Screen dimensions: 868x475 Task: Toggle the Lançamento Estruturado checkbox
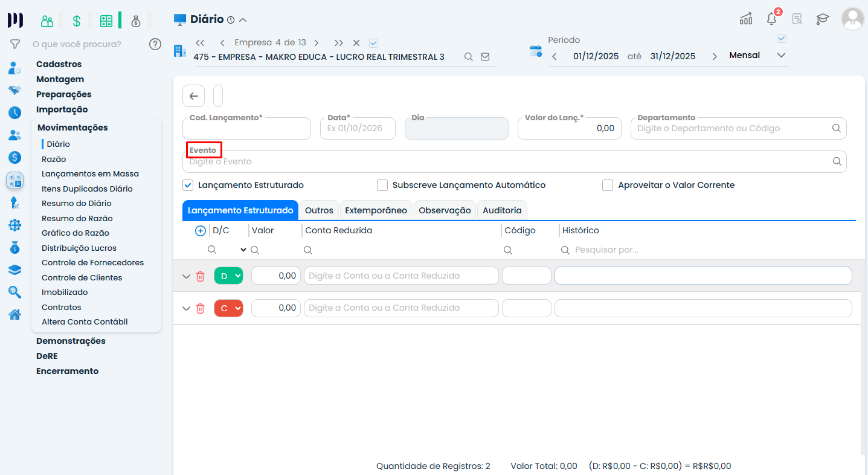click(x=188, y=185)
